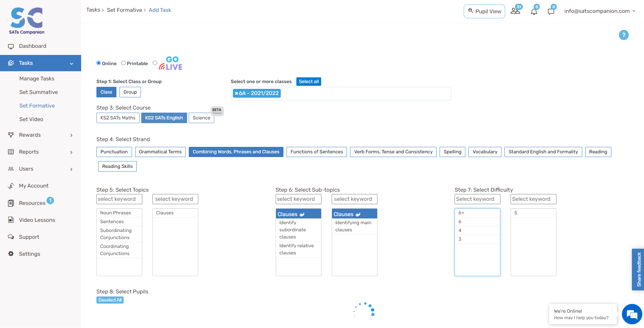The height and width of the screenshot is (328, 644).
Task: Go to Tasks in breadcrumb
Action: (x=93, y=10)
